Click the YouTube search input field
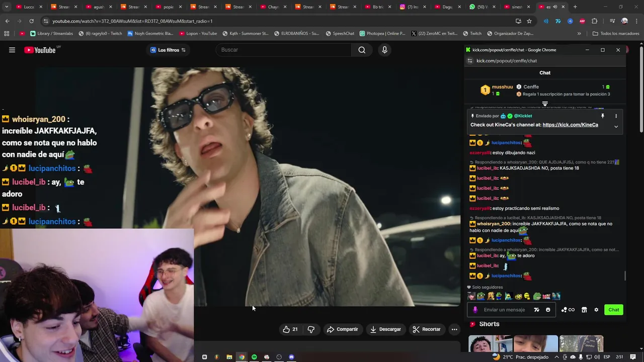Viewport: 644px width, 362px height. point(283,50)
